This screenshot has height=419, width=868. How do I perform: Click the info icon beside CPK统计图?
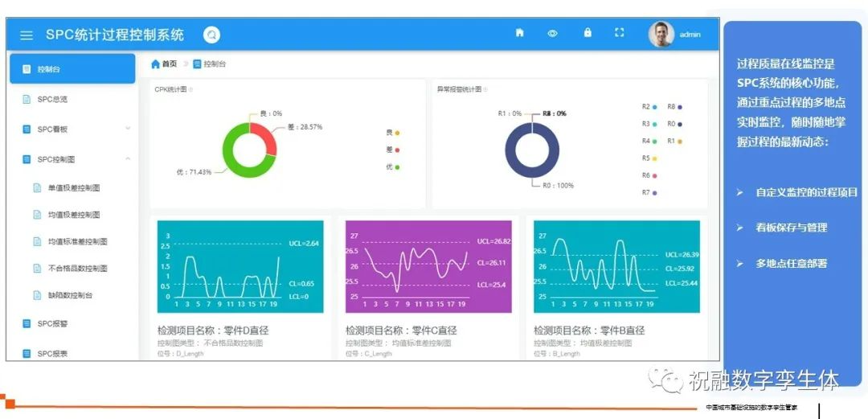coord(191,89)
